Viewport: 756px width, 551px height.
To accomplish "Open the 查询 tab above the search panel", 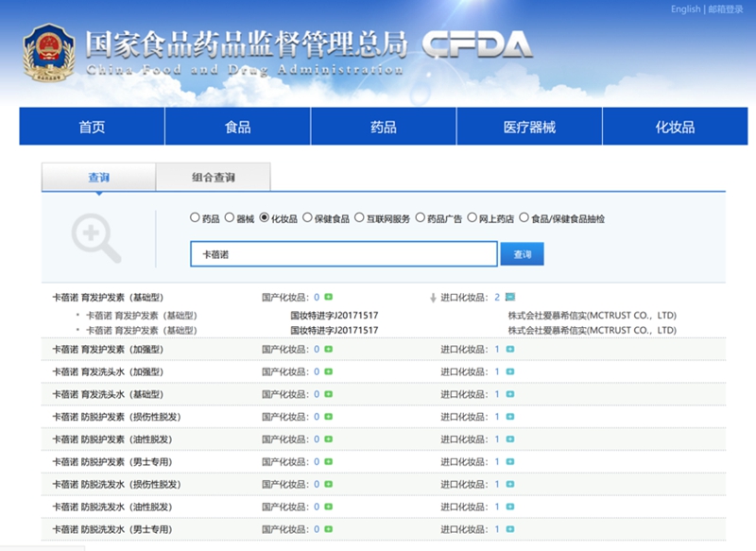I will pos(99,177).
